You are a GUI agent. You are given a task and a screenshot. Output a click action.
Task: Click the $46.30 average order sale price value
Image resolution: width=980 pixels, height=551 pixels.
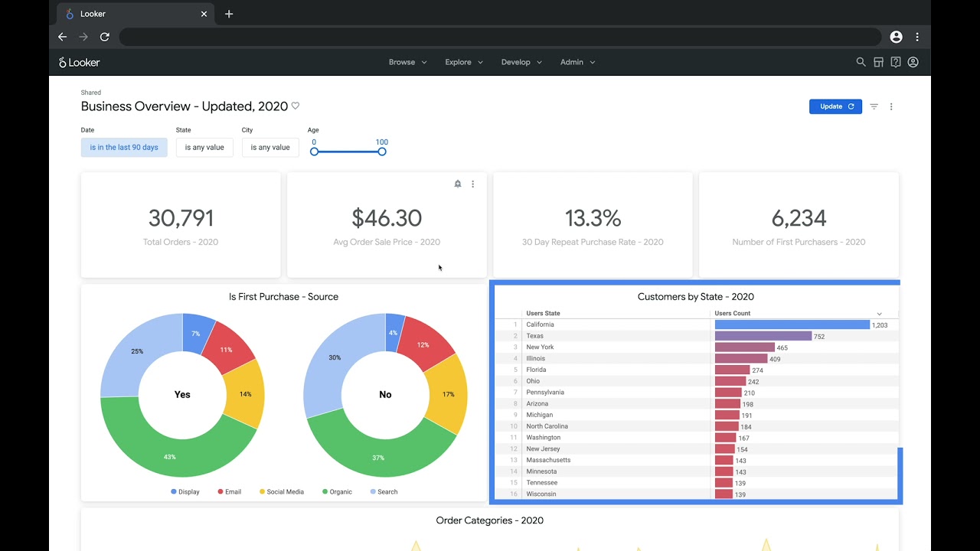point(387,218)
